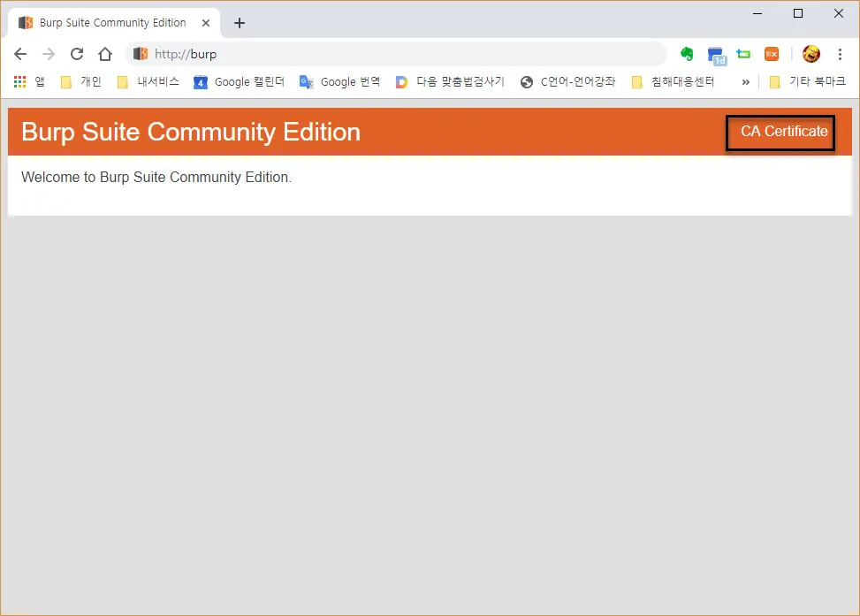This screenshot has width=860, height=616.
Task: Maximize the browser window
Action: [798, 13]
